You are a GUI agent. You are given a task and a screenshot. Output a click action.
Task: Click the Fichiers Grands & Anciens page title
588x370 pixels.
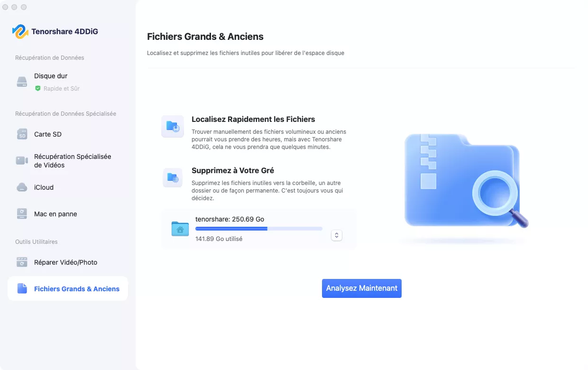pos(205,37)
